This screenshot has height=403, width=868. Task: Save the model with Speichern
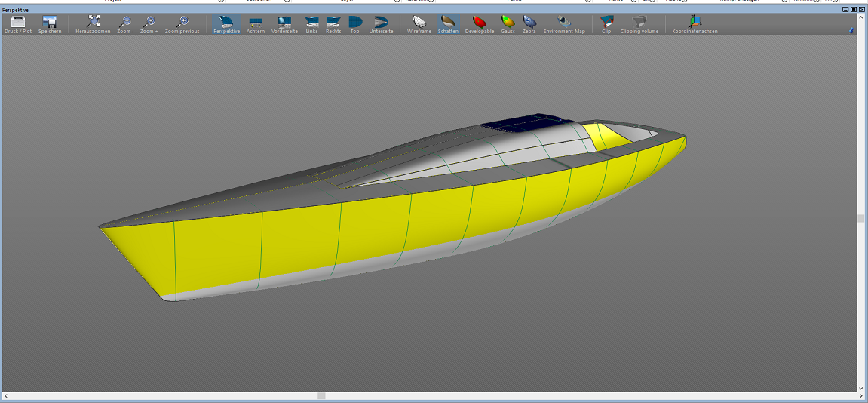[x=50, y=23]
